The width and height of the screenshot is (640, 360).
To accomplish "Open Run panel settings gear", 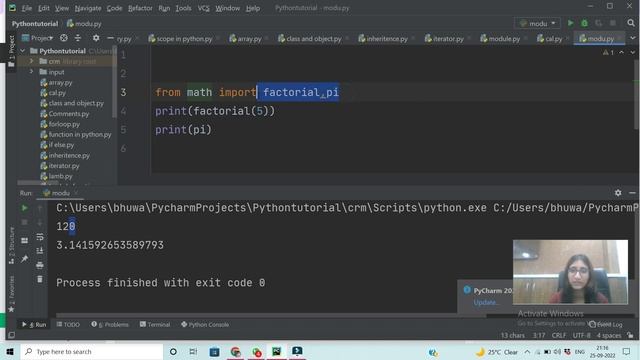I will click(618, 193).
